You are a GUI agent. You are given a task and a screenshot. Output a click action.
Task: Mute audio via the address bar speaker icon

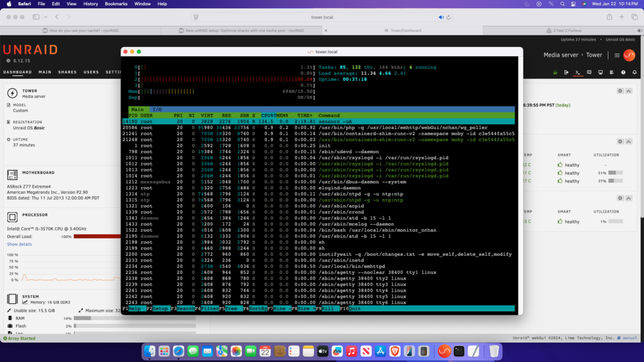tap(441, 17)
